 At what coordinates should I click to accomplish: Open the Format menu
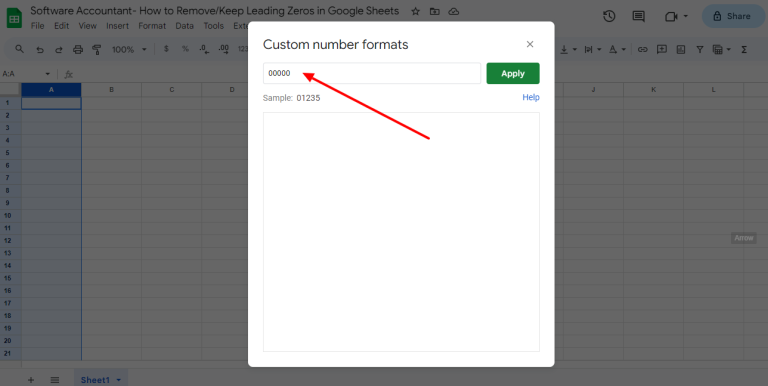(152, 26)
